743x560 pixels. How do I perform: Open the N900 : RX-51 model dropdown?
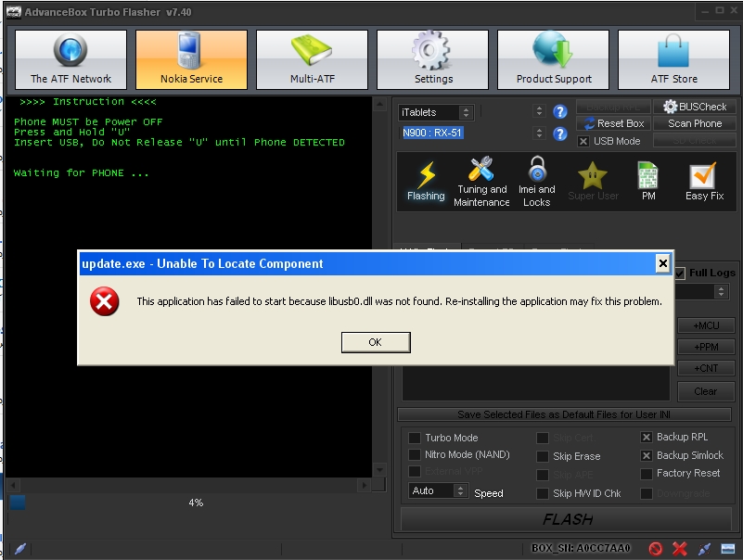(432, 133)
